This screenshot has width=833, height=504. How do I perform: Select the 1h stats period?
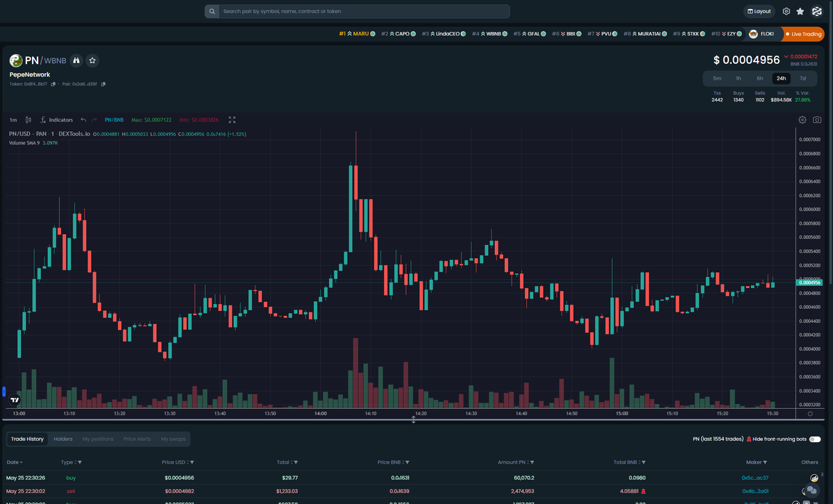[x=739, y=78]
